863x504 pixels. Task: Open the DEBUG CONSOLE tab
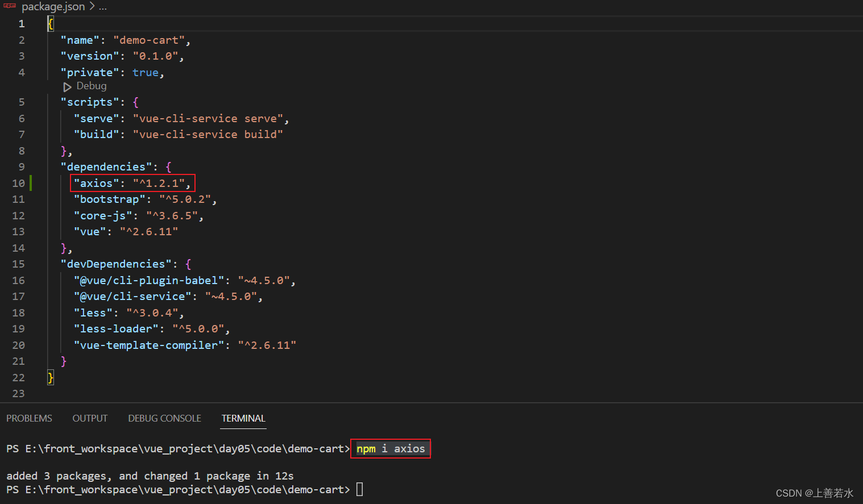pyautogui.click(x=164, y=418)
